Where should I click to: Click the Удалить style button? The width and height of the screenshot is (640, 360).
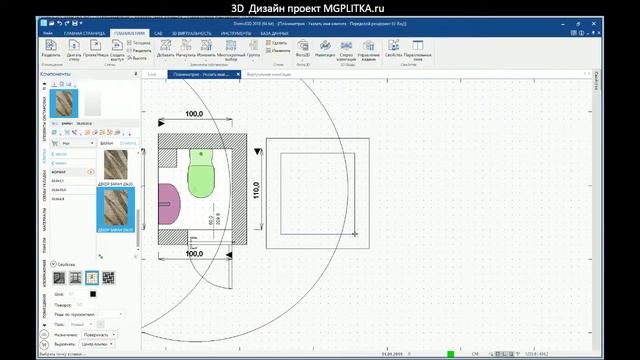[x=276, y=43]
